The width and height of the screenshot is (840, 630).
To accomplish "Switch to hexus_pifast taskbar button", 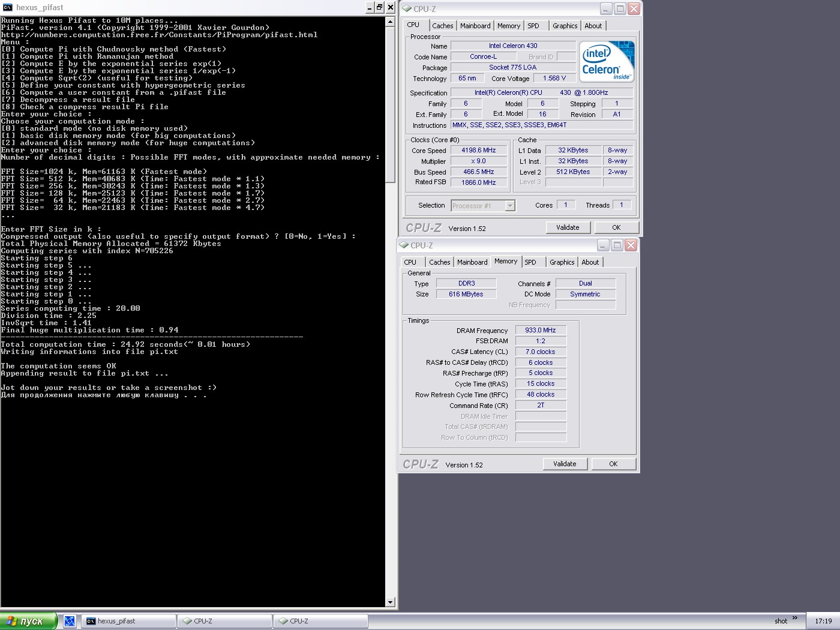I will pyautogui.click(x=128, y=621).
